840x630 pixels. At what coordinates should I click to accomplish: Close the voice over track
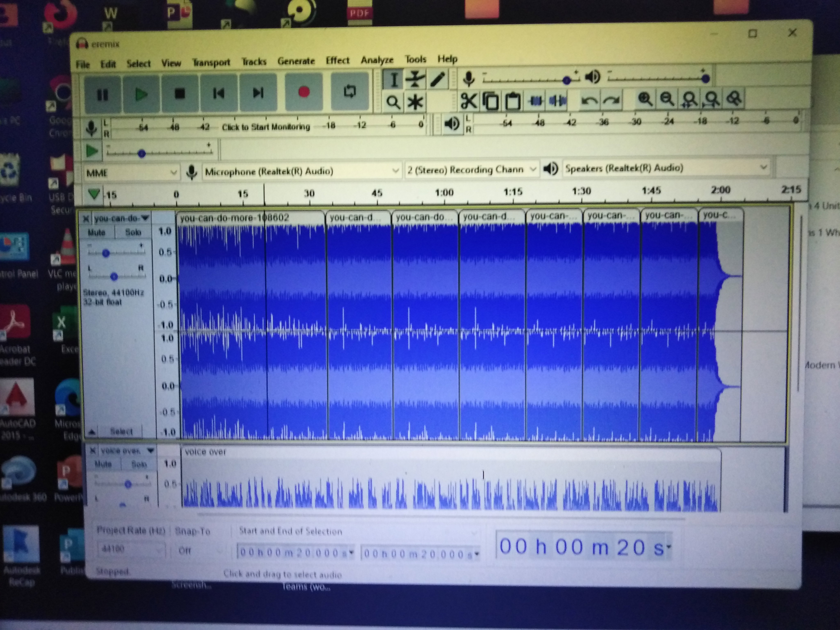point(93,451)
